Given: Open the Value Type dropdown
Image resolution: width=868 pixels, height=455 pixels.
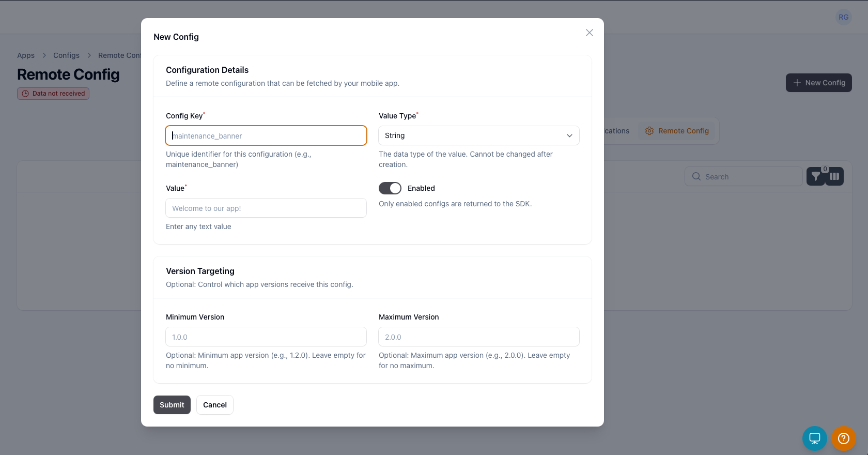Looking at the screenshot, I should coord(479,135).
